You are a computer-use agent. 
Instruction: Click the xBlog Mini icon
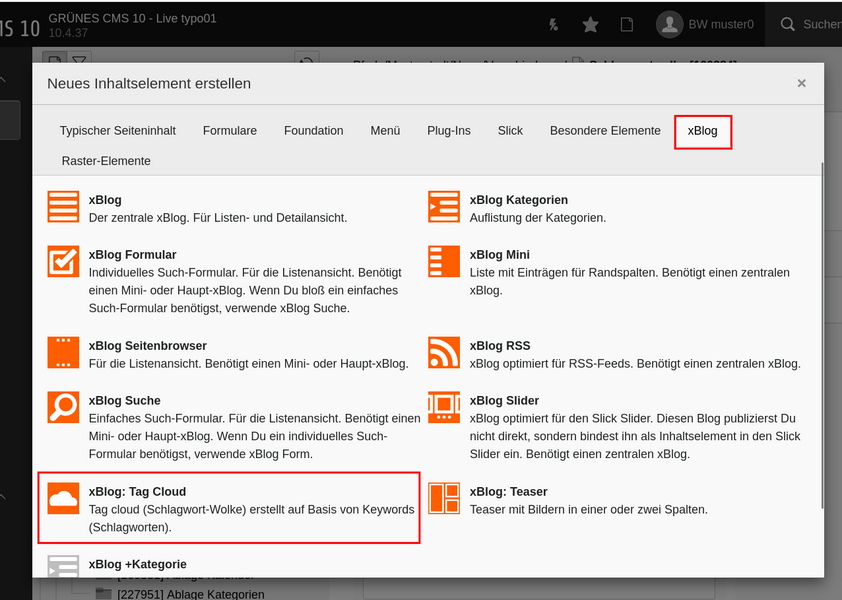click(x=444, y=261)
